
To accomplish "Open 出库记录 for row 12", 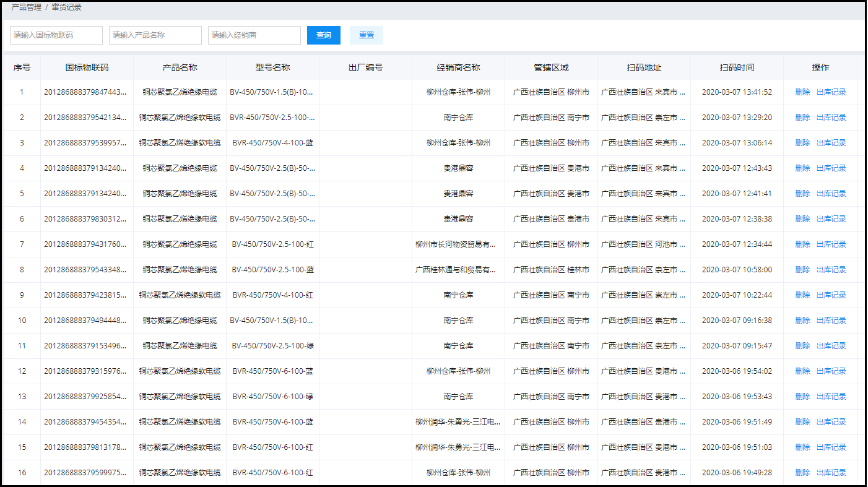I will tap(831, 371).
